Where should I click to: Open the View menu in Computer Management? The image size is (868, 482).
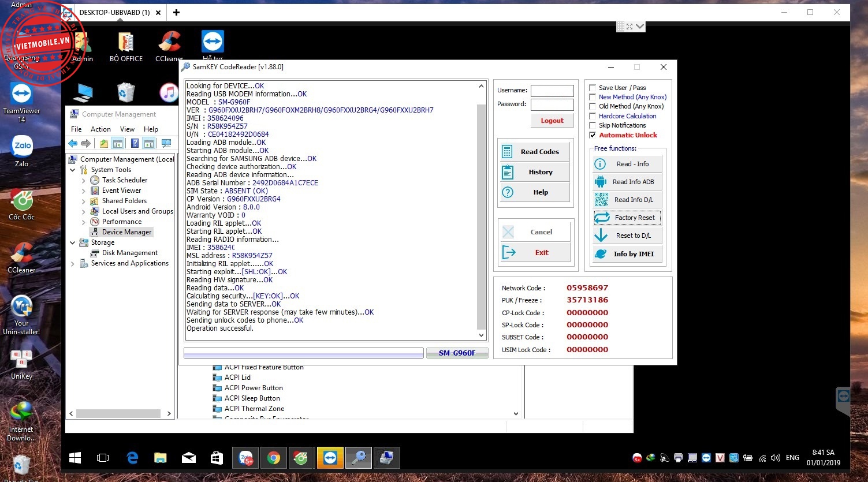point(127,129)
